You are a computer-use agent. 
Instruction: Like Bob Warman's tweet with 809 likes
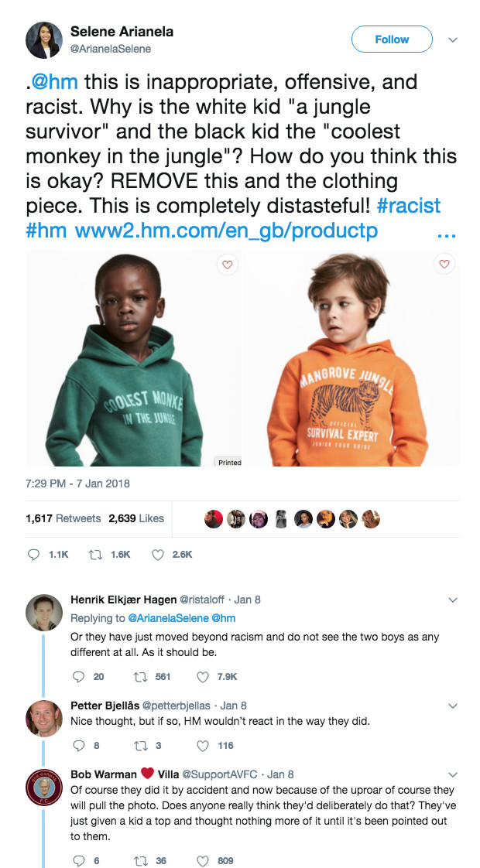(x=203, y=860)
